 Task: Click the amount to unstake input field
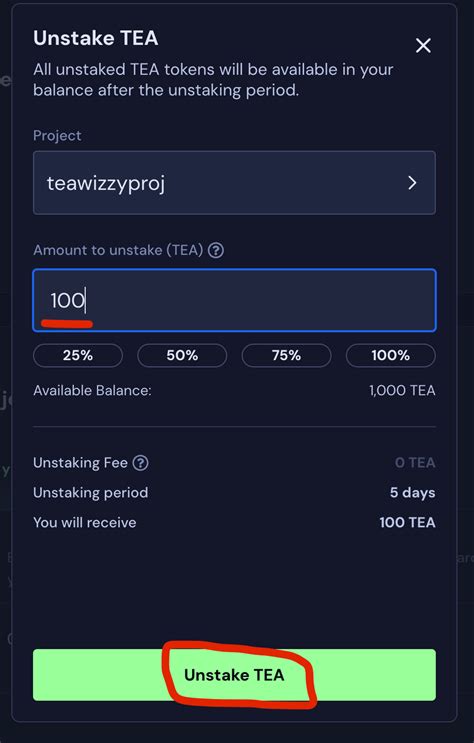coord(234,300)
